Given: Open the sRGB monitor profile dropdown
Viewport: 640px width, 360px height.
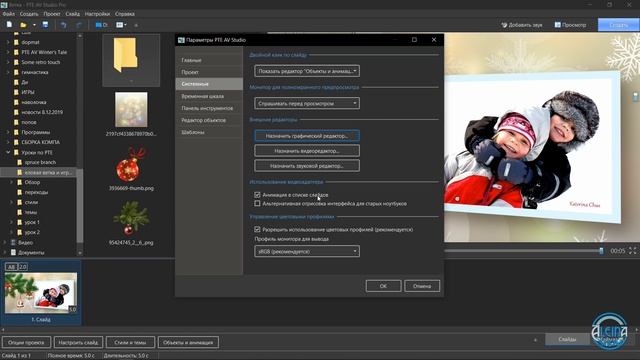Looking at the screenshot, I should [307, 251].
